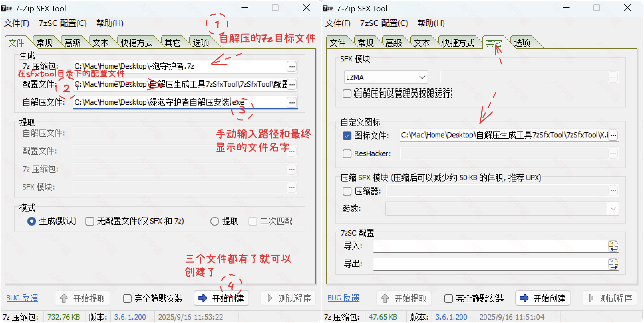This screenshot has height=323, width=644.
Task: Click the 导出 path input field
Action: point(489,264)
